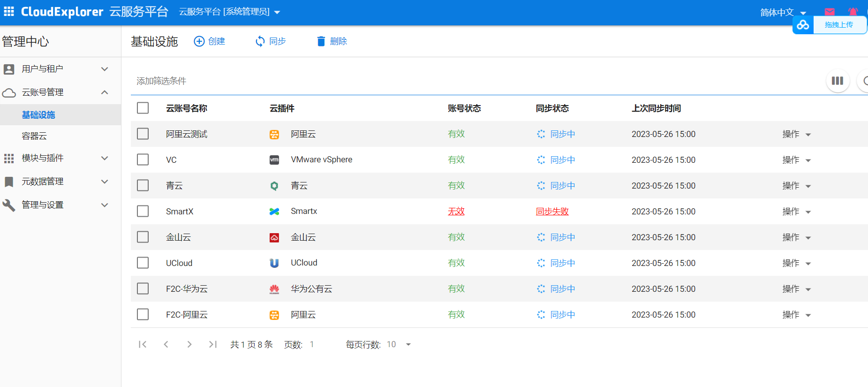This screenshot has width=868, height=387.
Task: Open the 模块与插件 menu item
Action: point(60,158)
